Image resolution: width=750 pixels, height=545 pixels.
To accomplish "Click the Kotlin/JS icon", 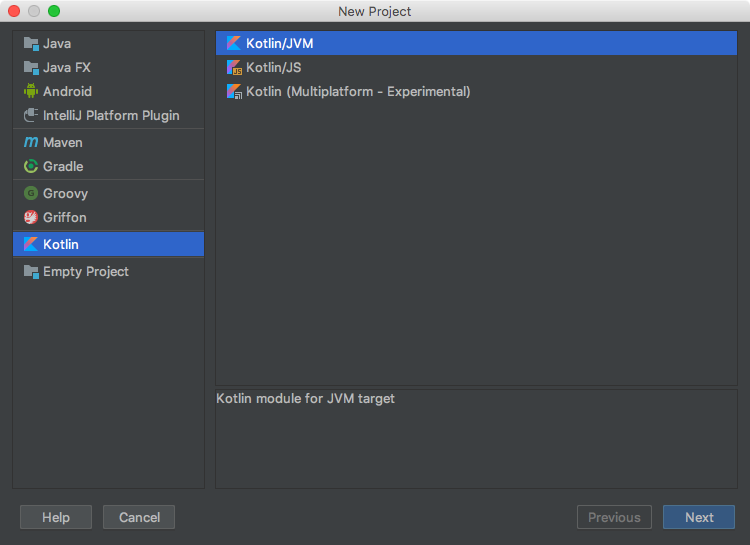I will [x=234, y=67].
